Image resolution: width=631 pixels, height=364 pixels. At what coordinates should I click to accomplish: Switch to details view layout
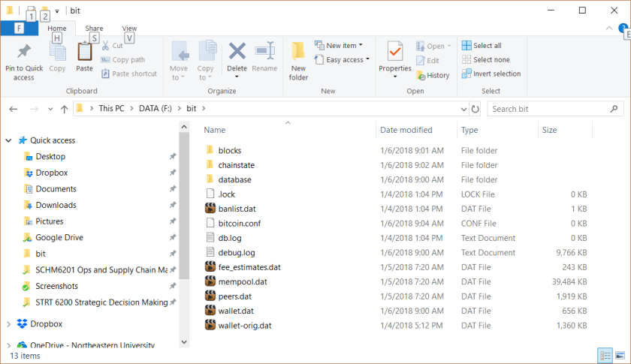(605, 355)
